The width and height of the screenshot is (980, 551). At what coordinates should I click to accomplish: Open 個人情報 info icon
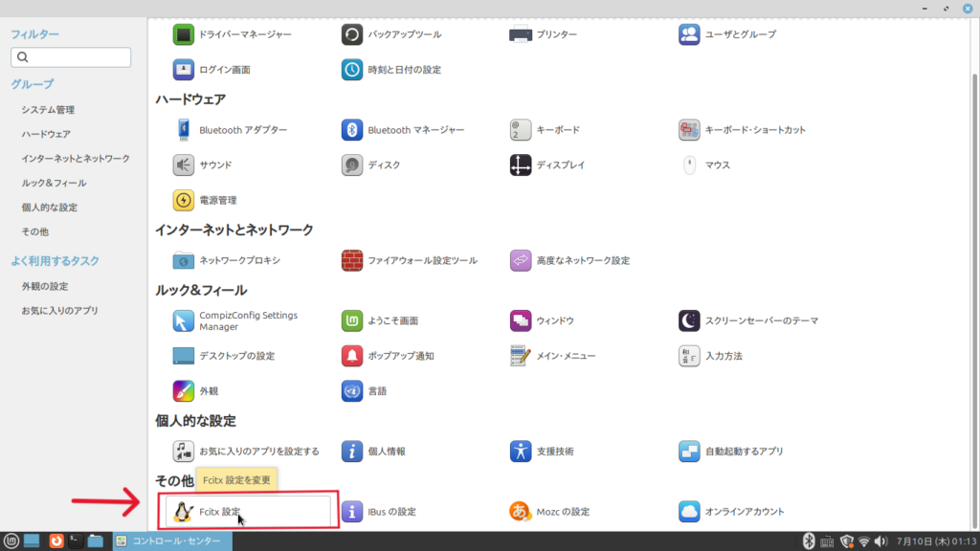352,452
